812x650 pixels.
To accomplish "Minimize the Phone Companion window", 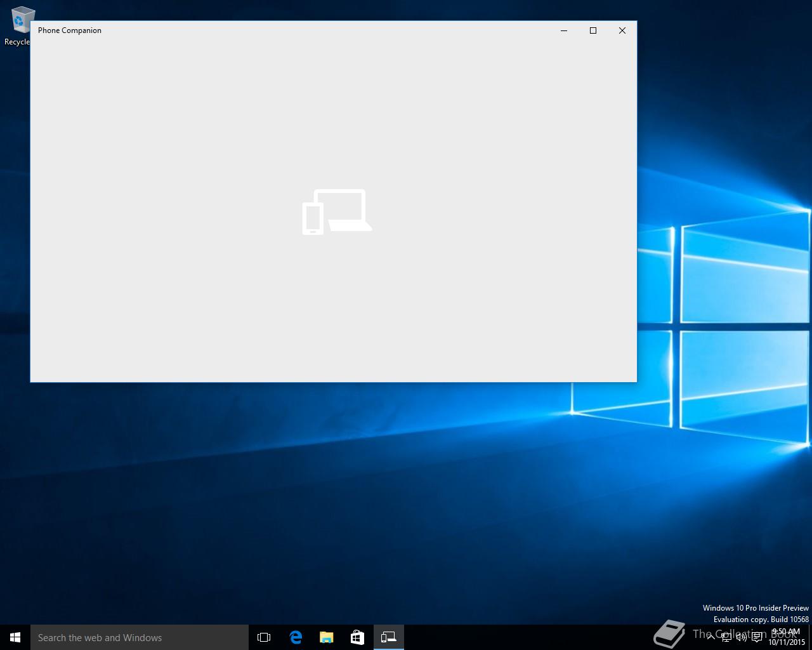I will pyautogui.click(x=564, y=30).
